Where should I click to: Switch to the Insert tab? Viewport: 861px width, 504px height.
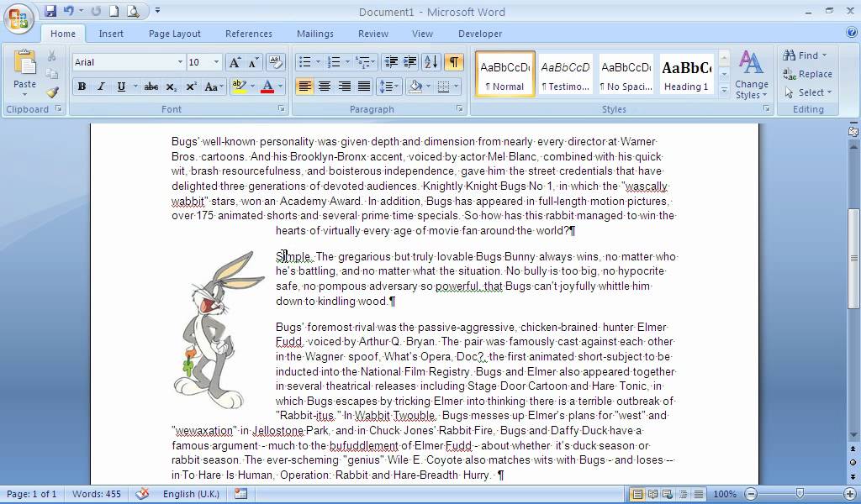coord(111,34)
